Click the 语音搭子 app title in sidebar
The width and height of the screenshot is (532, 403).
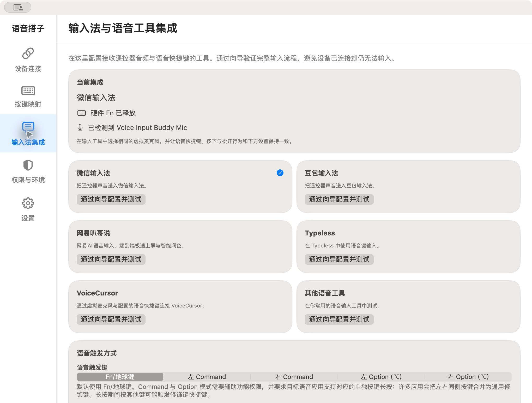click(28, 28)
